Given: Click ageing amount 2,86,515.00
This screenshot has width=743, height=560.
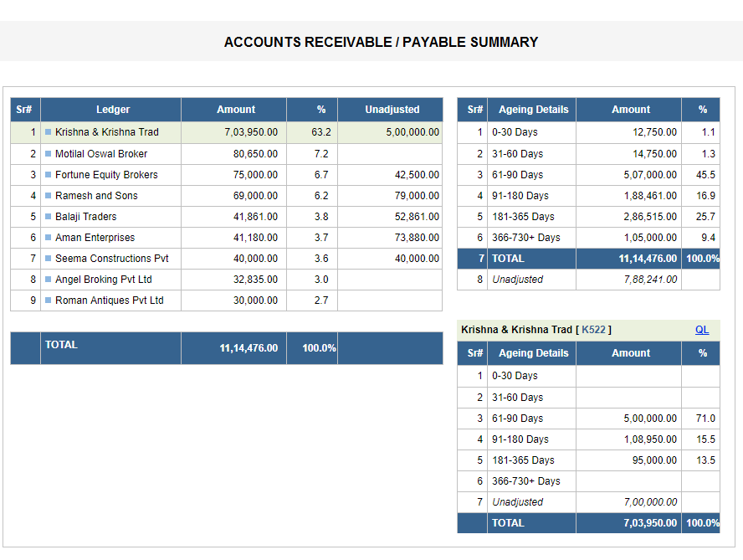Looking at the screenshot, I should pyautogui.click(x=650, y=216).
